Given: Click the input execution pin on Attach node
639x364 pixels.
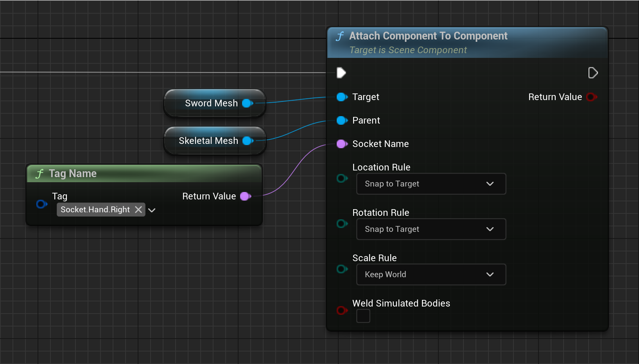Looking at the screenshot, I should coord(341,73).
